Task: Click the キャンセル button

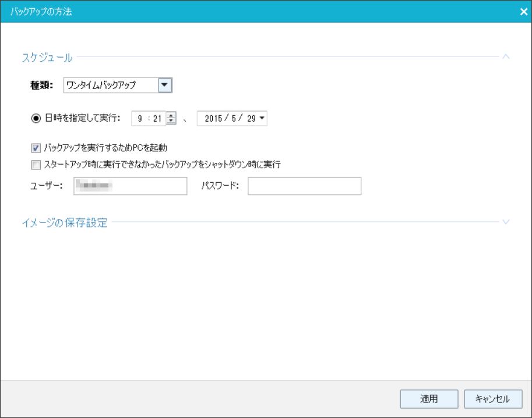Action: (x=493, y=399)
